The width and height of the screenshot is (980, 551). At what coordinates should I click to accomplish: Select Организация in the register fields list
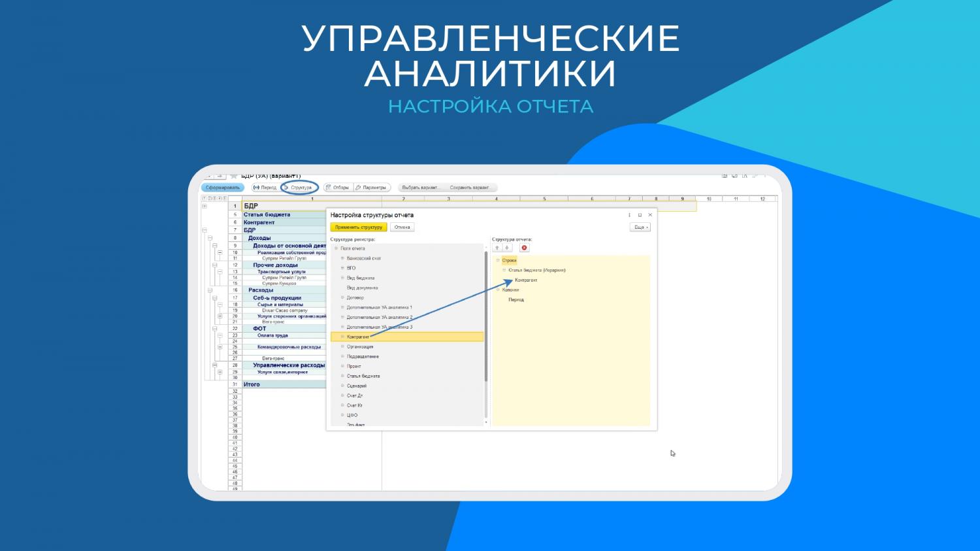coord(360,346)
